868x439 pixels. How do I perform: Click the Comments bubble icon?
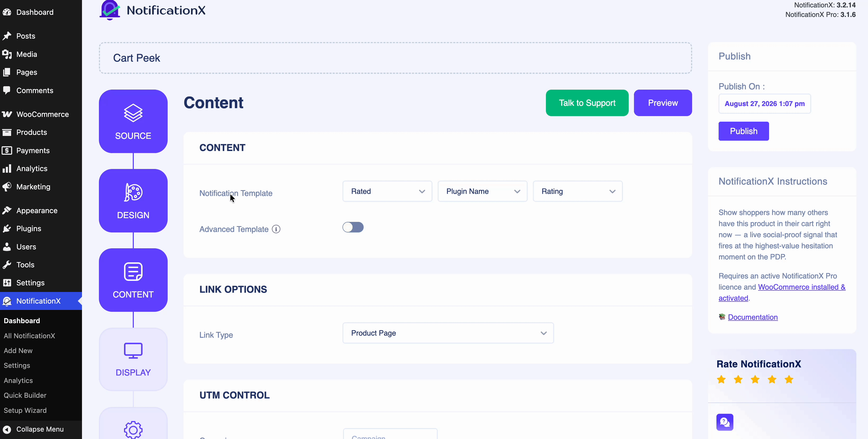7,90
